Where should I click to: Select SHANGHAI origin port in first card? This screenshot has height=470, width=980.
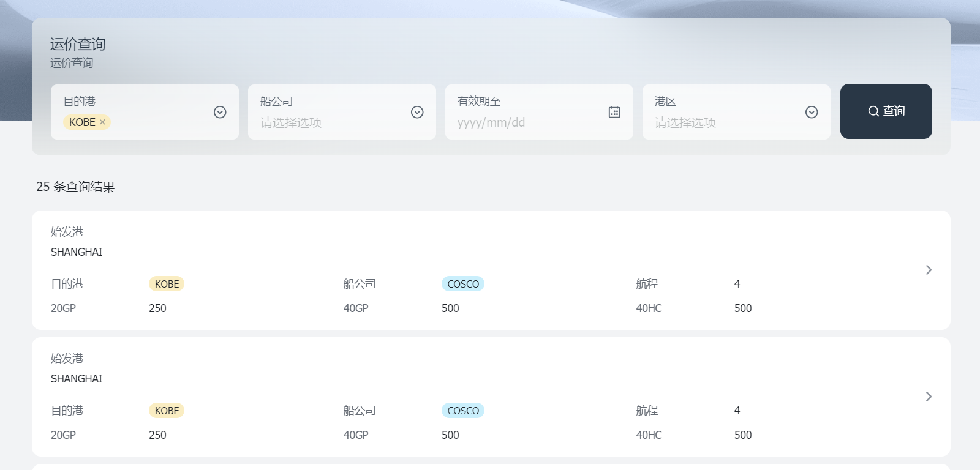77,252
